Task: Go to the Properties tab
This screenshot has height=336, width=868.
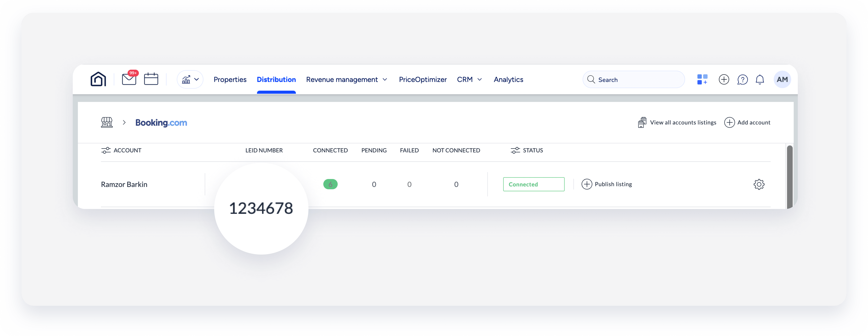Action: click(x=230, y=79)
